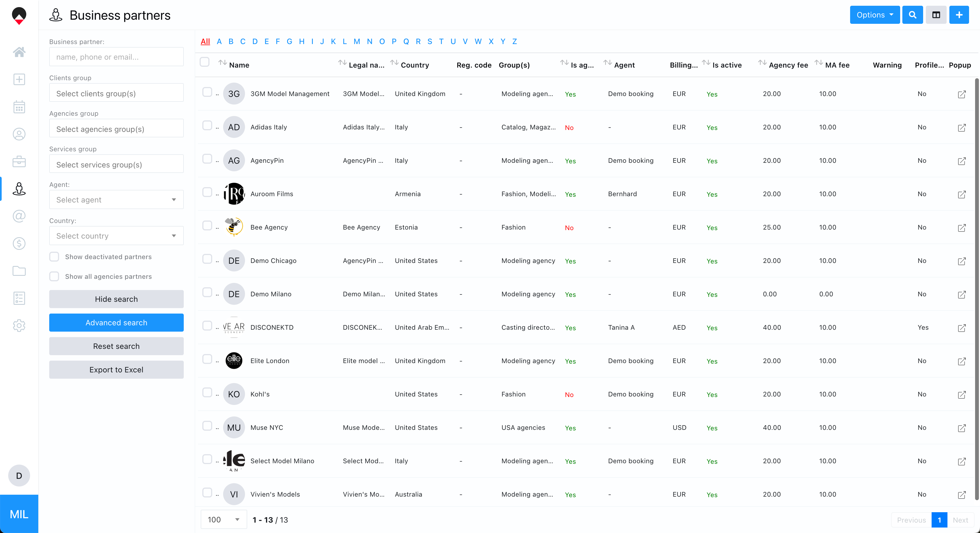
Task: Enable Show all agencies partners checkbox
Action: 54,276
